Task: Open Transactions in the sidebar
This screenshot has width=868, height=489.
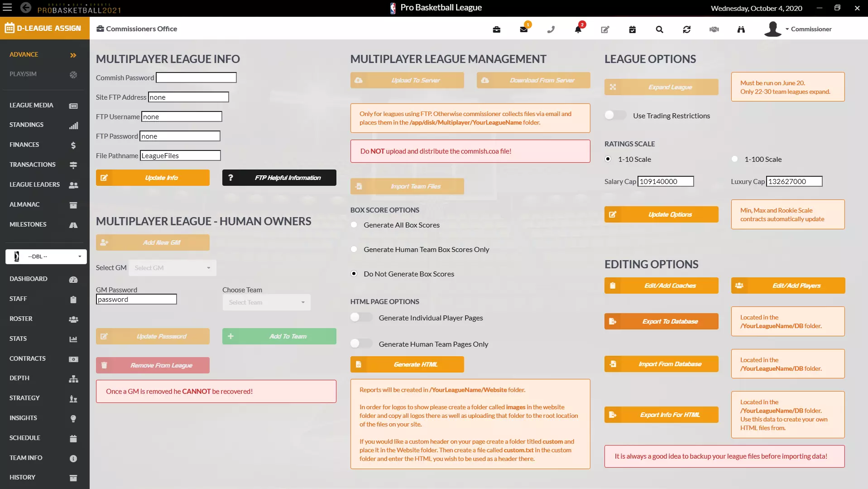Action: click(x=44, y=165)
